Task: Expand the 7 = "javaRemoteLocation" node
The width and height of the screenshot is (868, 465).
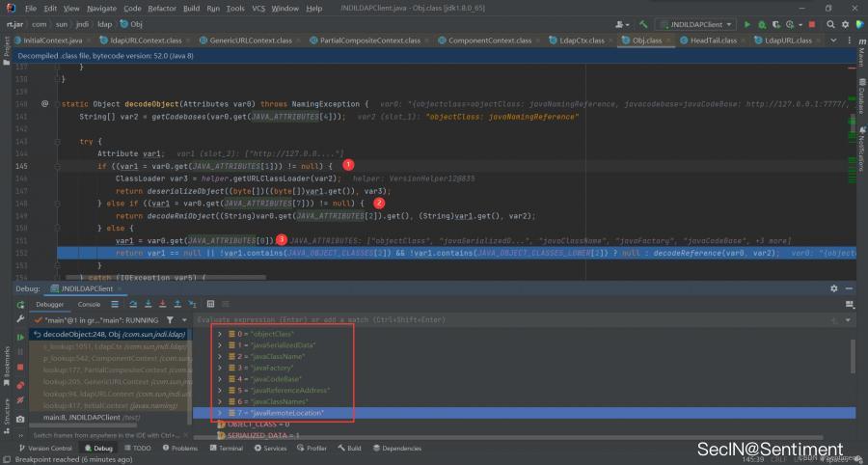Action: [x=220, y=413]
